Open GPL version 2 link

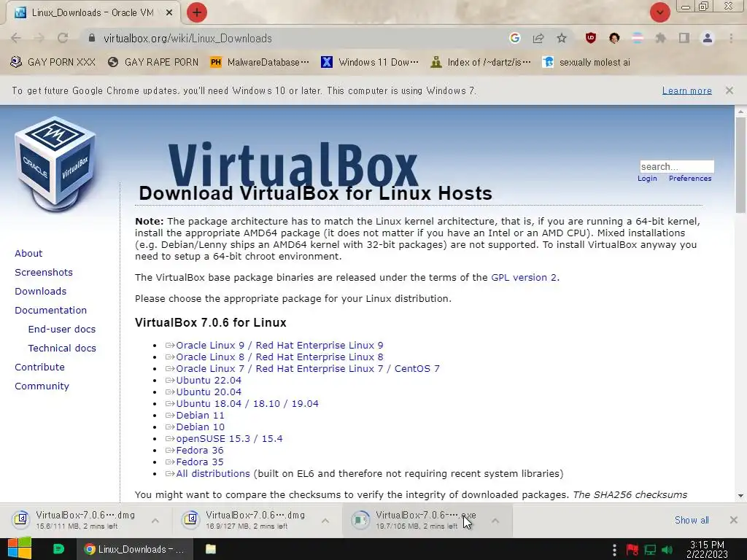click(524, 278)
